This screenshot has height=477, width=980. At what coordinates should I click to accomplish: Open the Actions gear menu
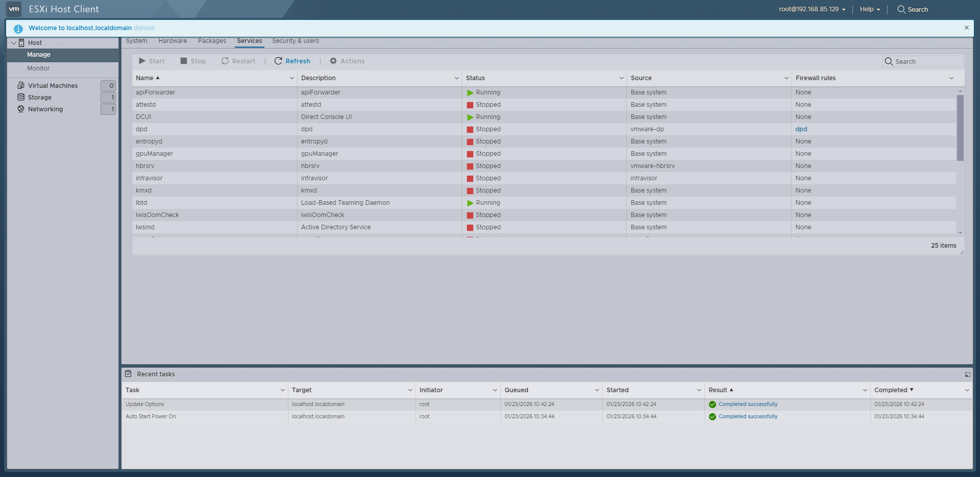tap(334, 61)
